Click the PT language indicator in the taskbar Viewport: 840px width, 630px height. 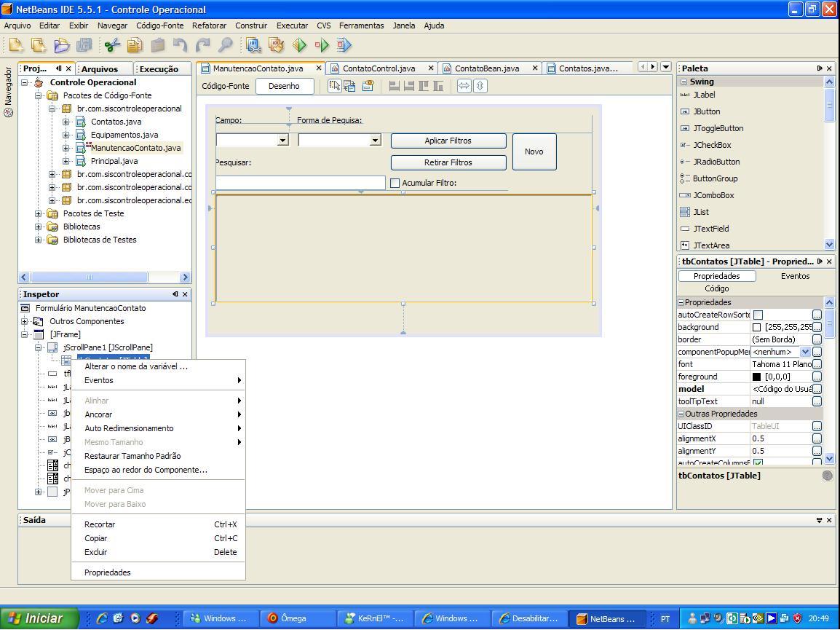click(665, 619)
